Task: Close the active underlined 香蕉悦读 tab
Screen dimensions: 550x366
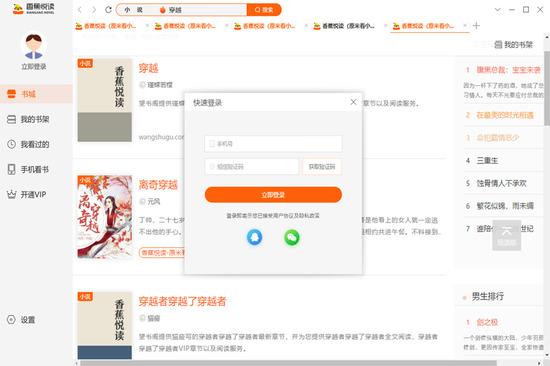Action: [x=465, y=26]
